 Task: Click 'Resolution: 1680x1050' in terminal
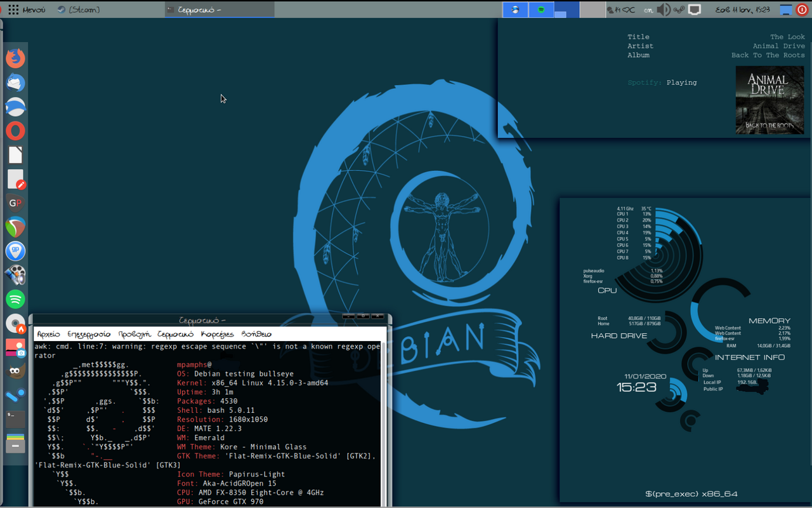(222, 420)
